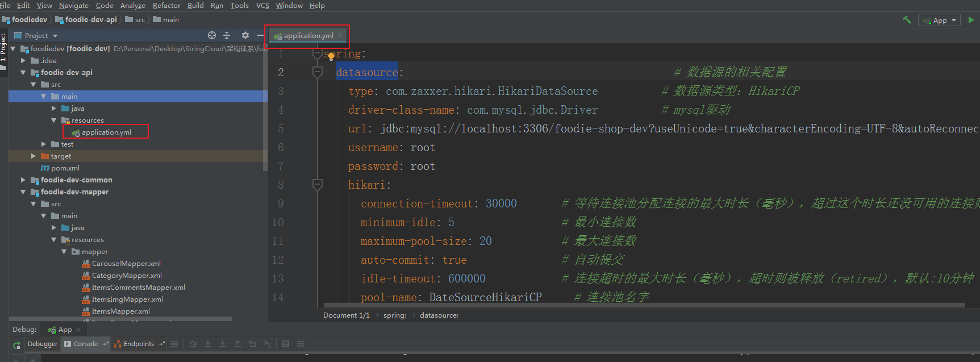Screen dimensions: 980x362
Task: Expand the foodie-dev-common module
Action: (x=23, y=180)
